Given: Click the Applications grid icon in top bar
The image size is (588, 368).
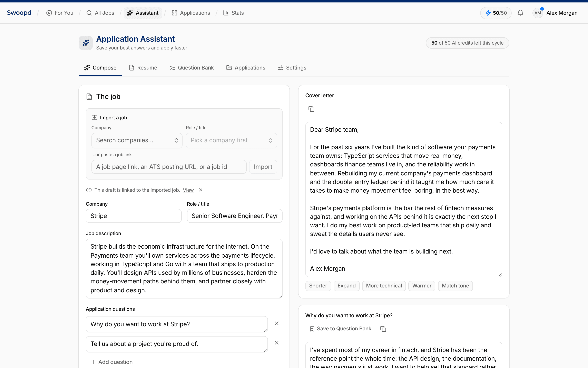Looking at the screenshot, I should point(174,13).
